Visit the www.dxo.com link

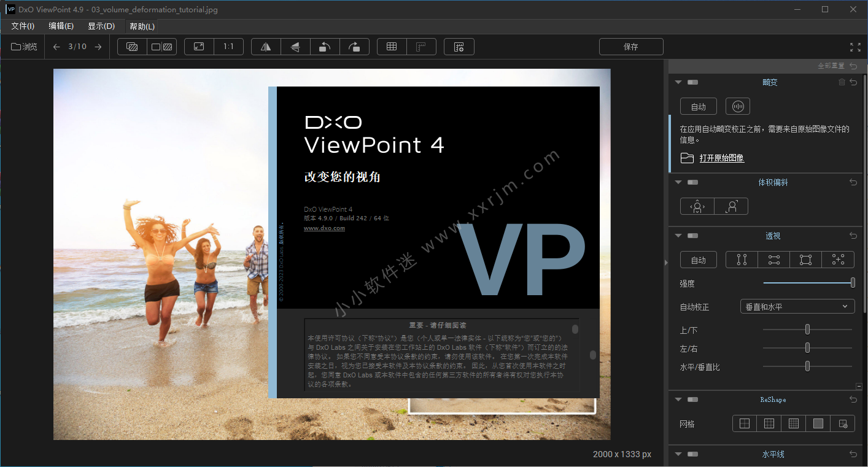click(324, 228)
